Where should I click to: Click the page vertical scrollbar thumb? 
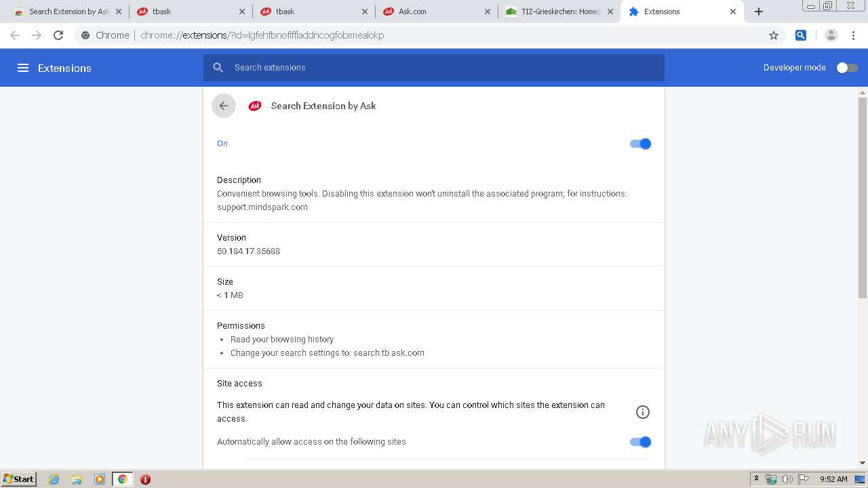(863, 198)
